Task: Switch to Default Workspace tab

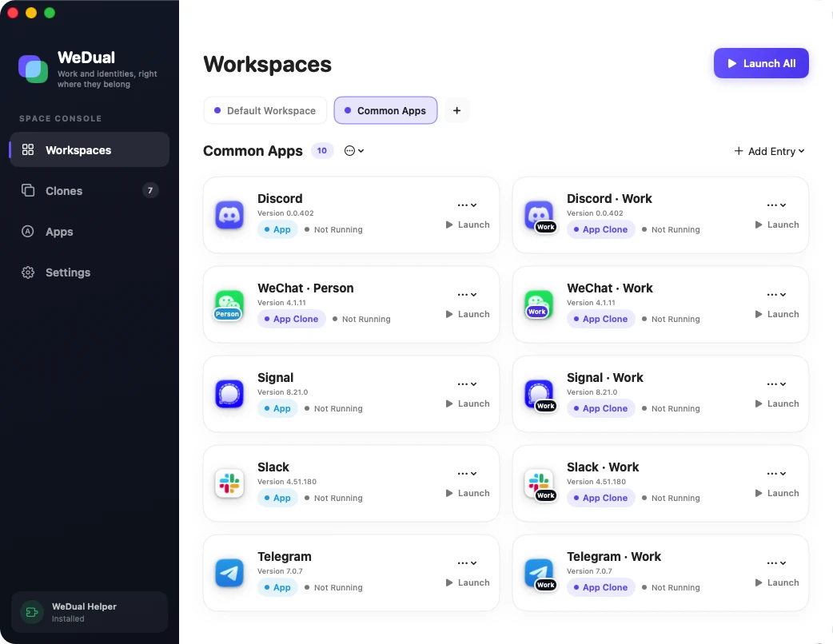Action: coord(265,110)
